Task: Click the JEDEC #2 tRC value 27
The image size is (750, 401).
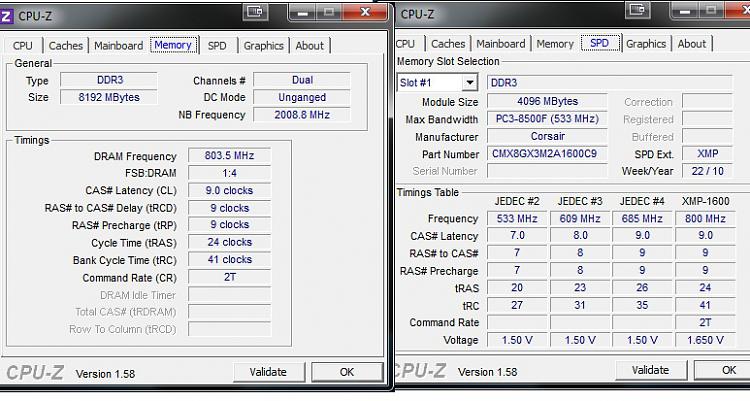Action: click(x=517, y=305)
